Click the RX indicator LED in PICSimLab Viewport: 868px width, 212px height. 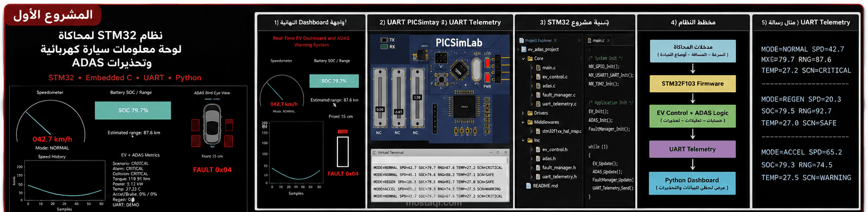click(384, 47)
